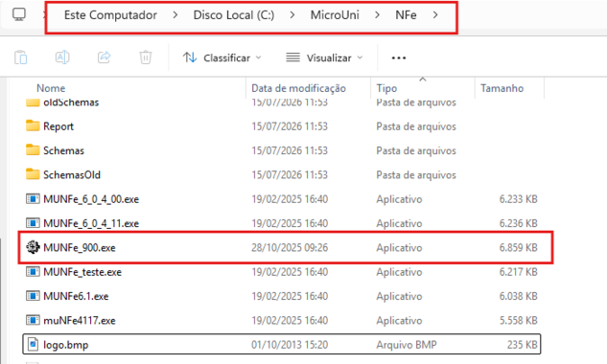Click the Rename toolbar icon
607x364 pixels.
62,57
